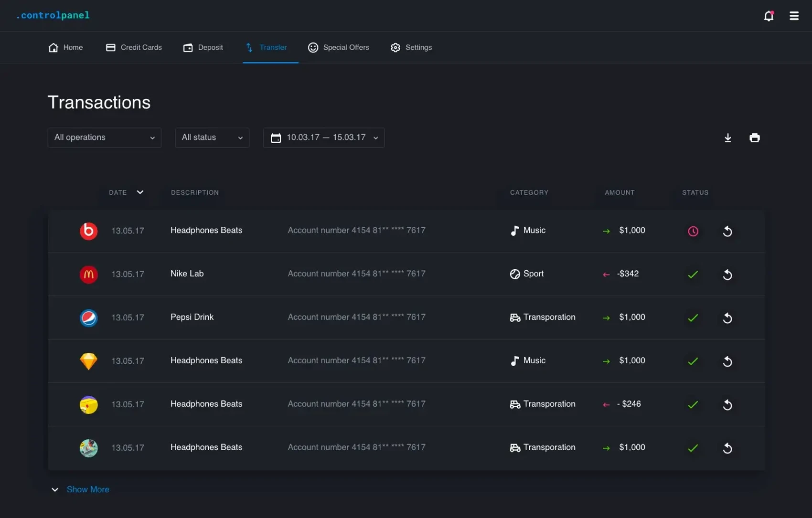Open the All status dropdown
This screenshot has height=518, width=812.
(x=212, y=137)
